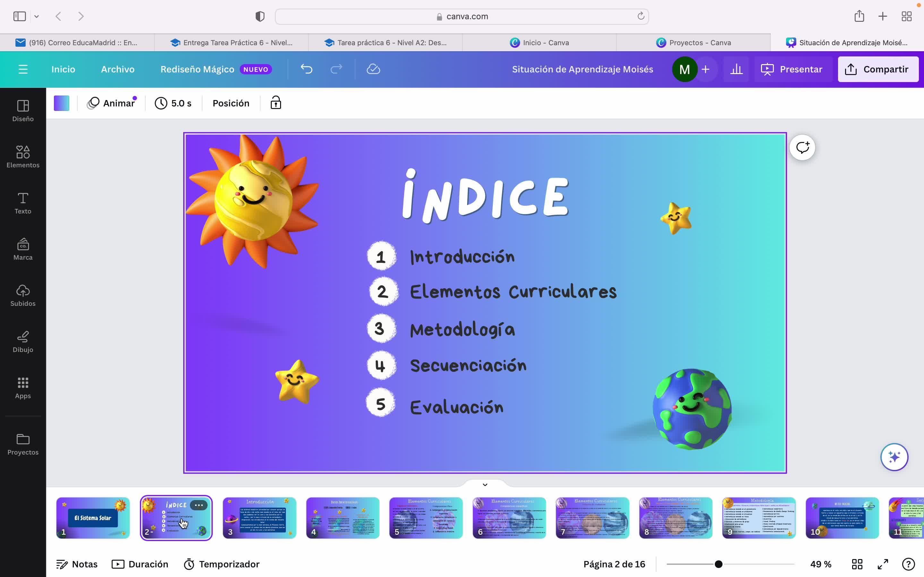Add a comment with the speech bubble icon
Screen dimensions: 924x577
[x=802, y=147]
